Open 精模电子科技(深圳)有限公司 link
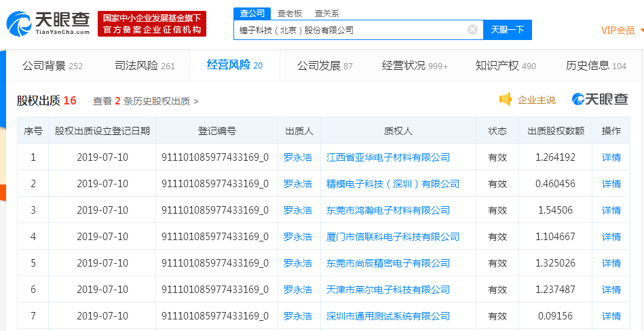 [393, 184]
